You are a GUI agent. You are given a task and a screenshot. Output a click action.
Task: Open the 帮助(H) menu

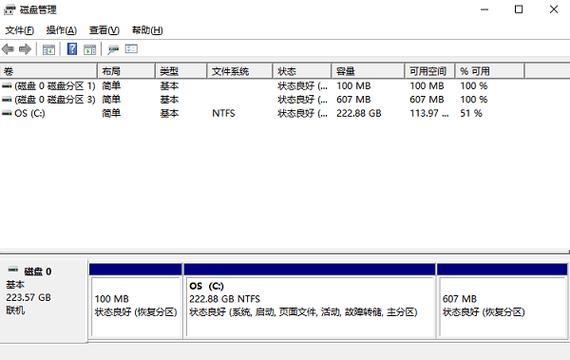(147, 30)
